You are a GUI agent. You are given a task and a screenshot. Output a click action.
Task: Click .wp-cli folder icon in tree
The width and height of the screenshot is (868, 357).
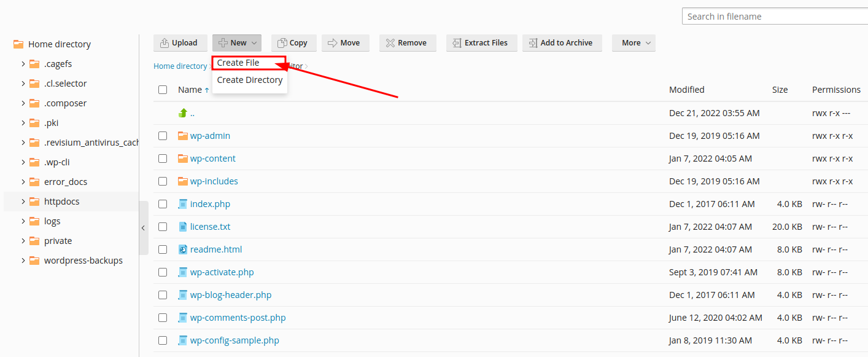pos(34,162)
